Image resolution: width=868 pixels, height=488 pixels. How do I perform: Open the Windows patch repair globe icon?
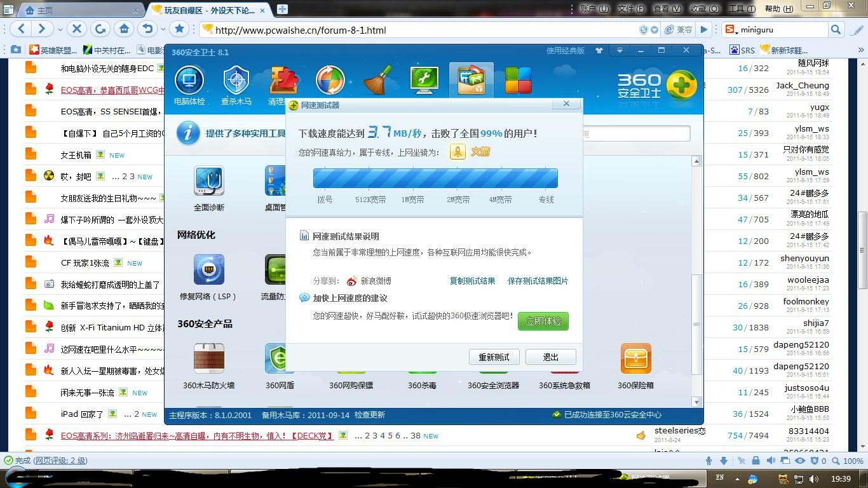tap(330, 81)
